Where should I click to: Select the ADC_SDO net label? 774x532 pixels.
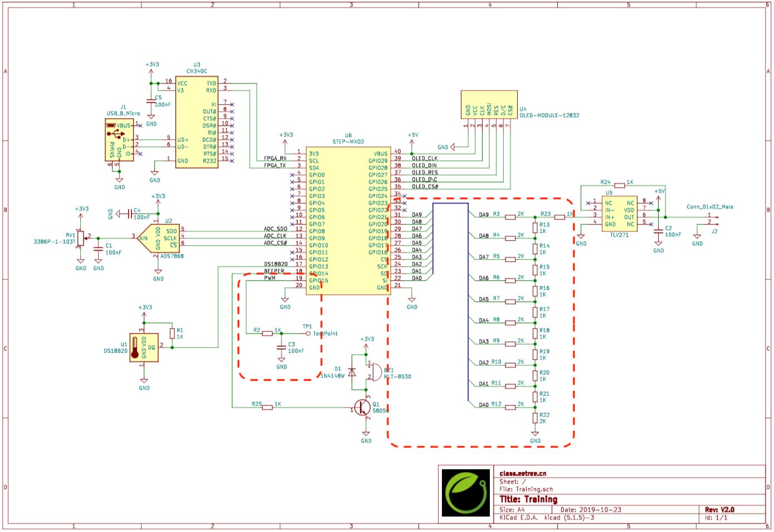pos(276,229)
